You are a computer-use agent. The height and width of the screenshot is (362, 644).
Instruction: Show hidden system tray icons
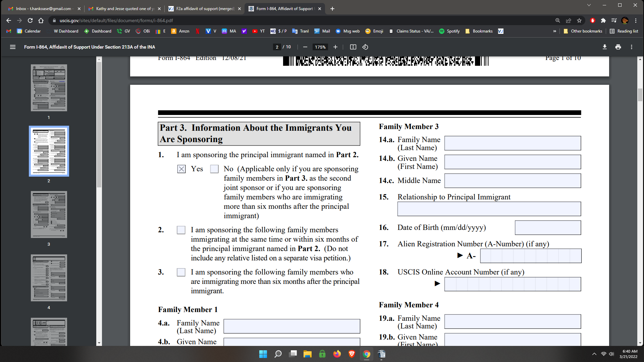[594, 354]
